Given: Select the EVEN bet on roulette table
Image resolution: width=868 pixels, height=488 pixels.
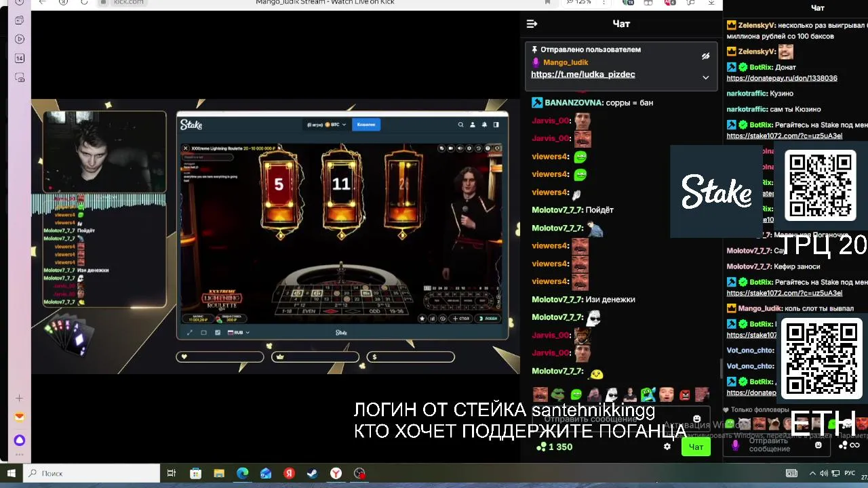Looking at the screenshot, I should coord(309,311).
